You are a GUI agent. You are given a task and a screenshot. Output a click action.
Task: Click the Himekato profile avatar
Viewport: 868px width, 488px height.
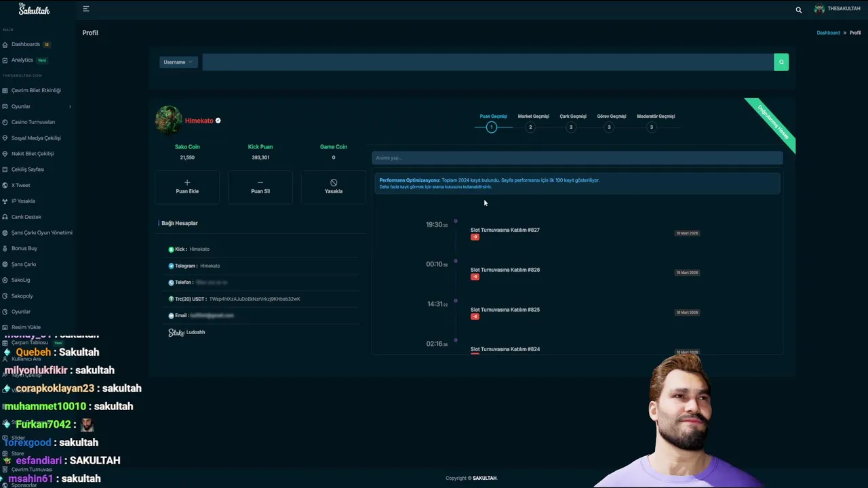pos(168,120)
